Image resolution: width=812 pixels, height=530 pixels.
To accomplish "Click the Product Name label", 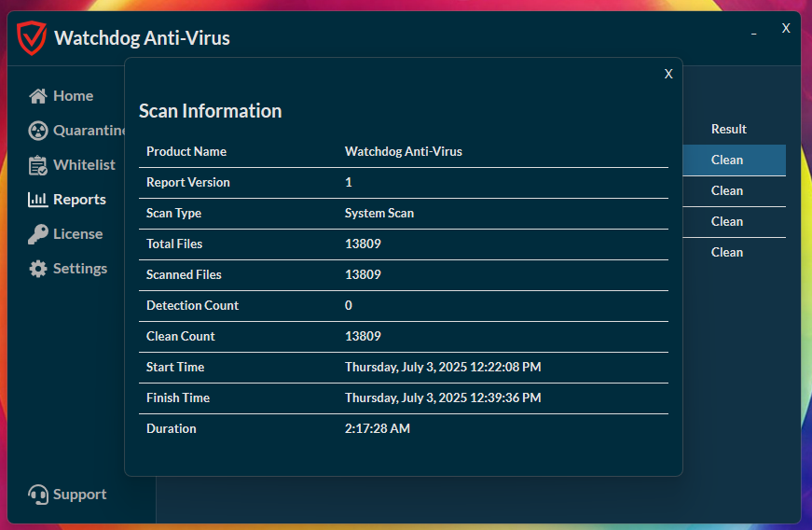I will [x=186, y=152].
